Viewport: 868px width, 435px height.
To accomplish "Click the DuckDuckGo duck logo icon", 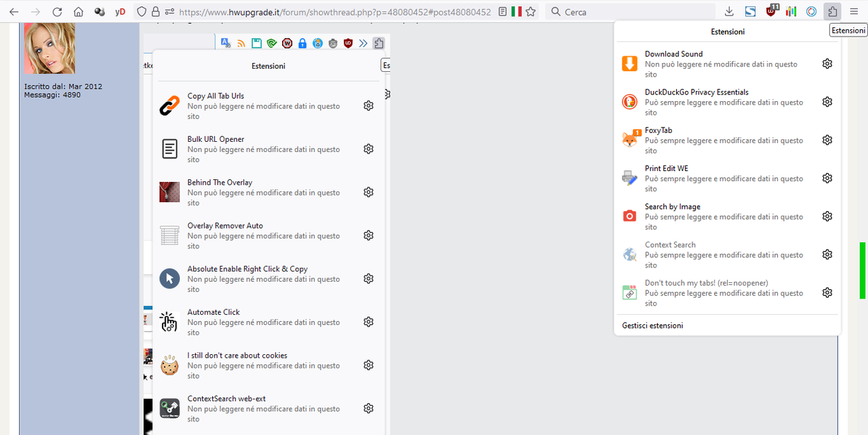I will (630, 102).
